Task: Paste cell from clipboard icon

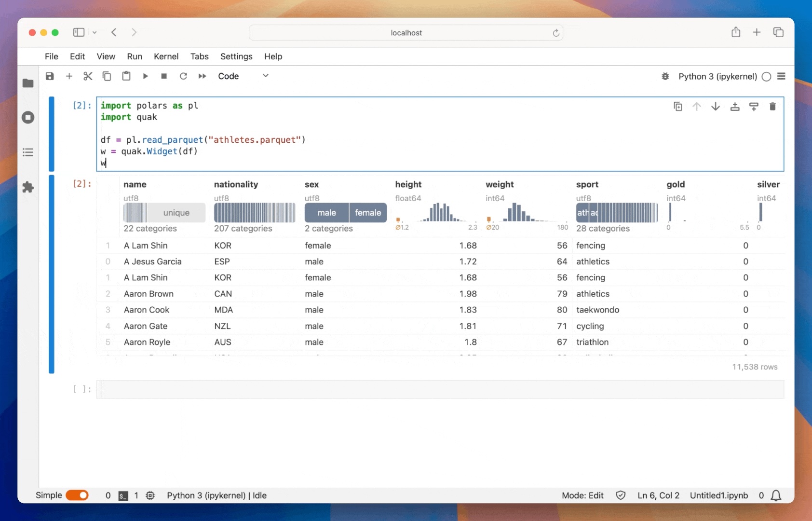Action: point(126,76)
